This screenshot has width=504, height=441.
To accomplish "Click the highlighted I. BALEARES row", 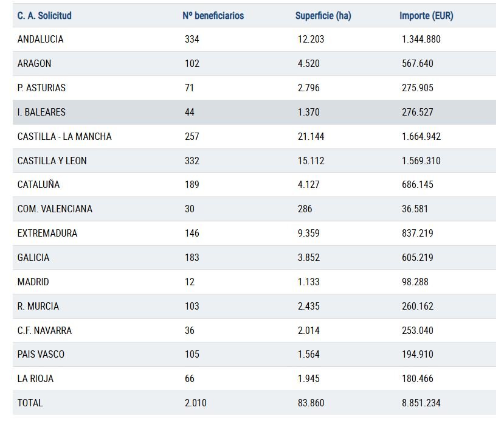I will click(254, 113).
